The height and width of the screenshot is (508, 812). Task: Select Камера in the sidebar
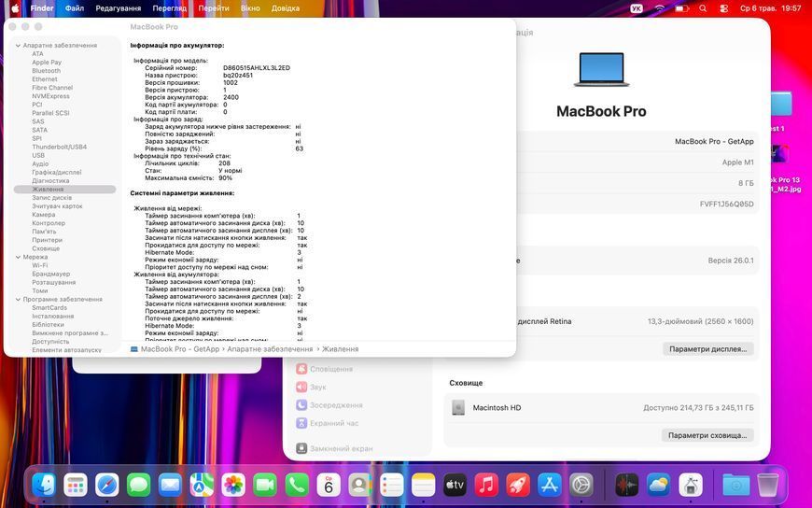point(44,215)
